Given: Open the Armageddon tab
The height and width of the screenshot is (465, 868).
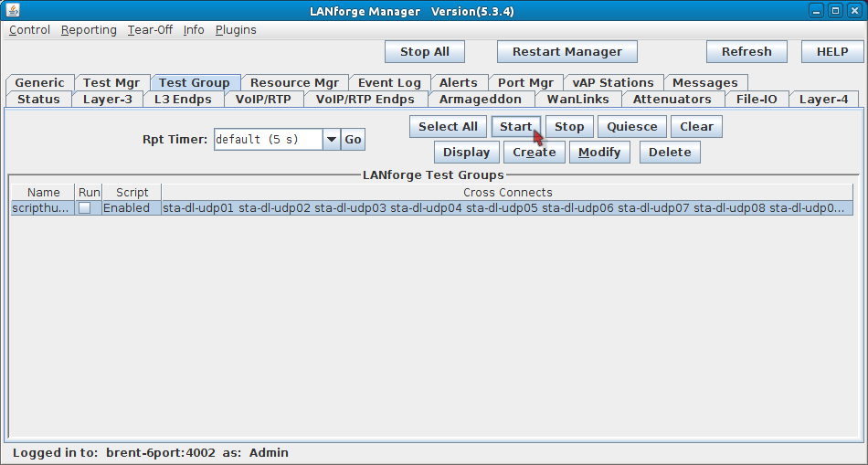Looking at the screenshot, I should pyautogui.click(x=481, y=99).
